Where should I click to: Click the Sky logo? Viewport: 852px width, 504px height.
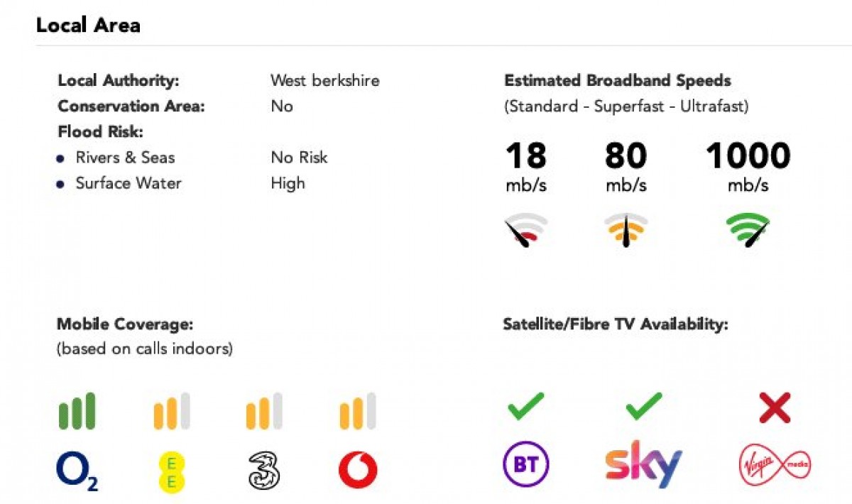pyautogui.click(x=643, y=464)
